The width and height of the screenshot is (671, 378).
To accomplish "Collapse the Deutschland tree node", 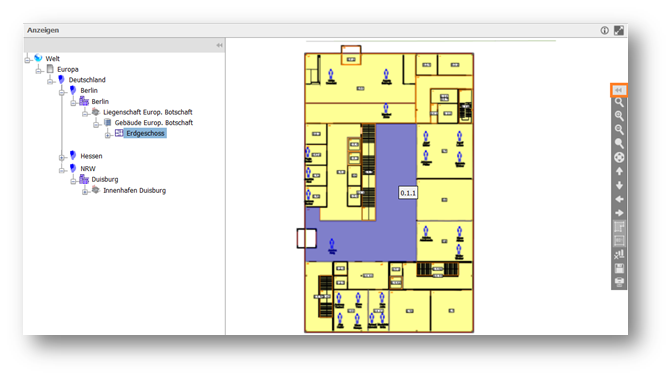I will point(50,81).
